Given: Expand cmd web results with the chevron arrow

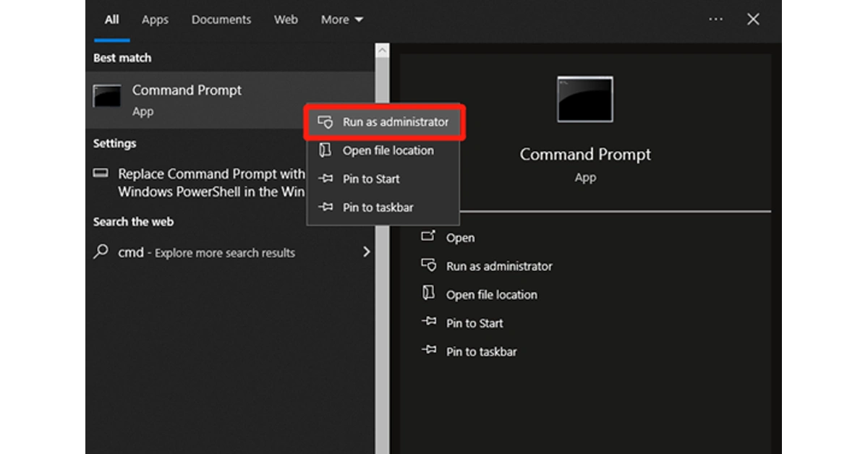Looking at the screenshot, I should (366, 252).
